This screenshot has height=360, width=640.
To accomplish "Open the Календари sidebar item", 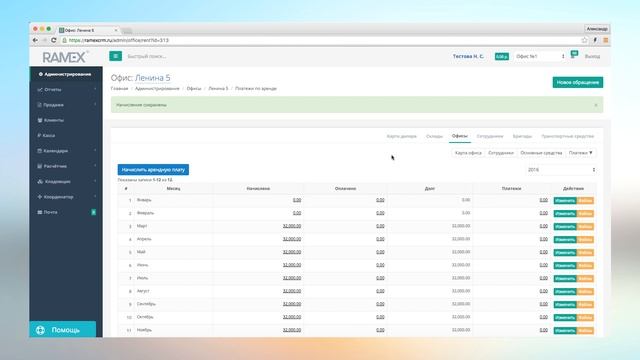I will click(66, 151).
